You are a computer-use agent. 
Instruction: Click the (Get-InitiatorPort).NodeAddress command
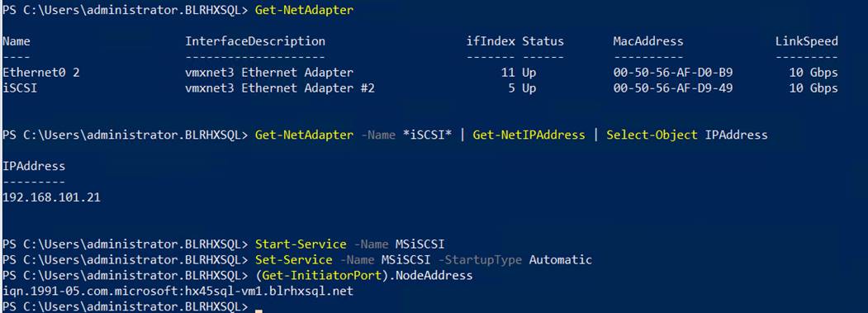coord(363,275)
